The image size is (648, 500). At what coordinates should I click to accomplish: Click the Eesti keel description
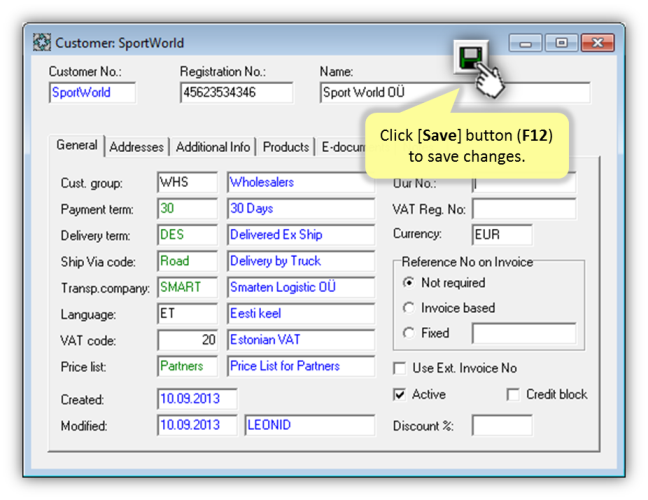tap(301, 314)
